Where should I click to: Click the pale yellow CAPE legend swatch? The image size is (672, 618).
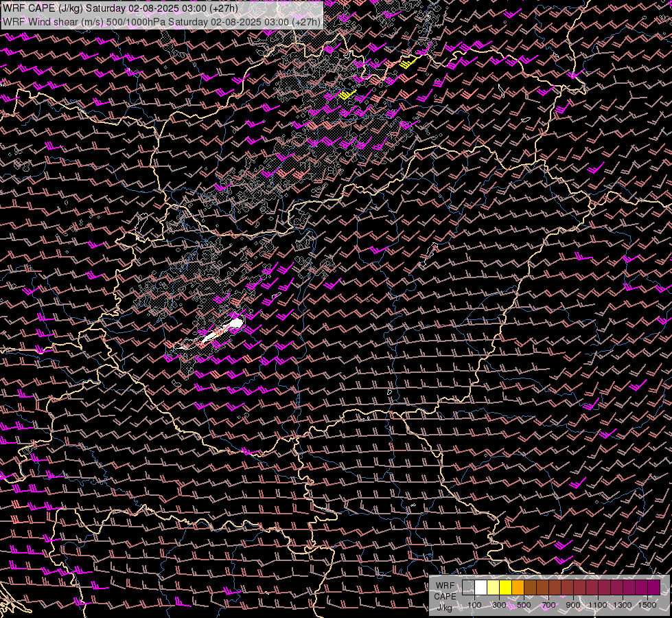pos(494,588)
